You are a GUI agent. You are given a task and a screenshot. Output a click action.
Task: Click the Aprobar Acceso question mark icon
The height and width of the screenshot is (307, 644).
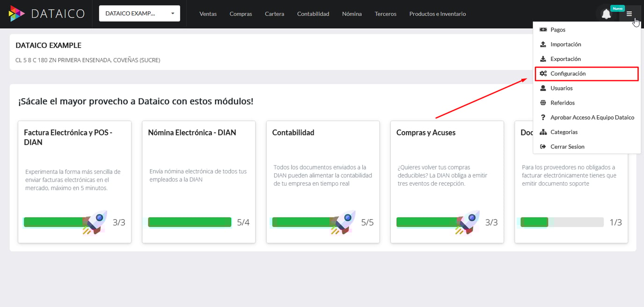pos(543,117)
